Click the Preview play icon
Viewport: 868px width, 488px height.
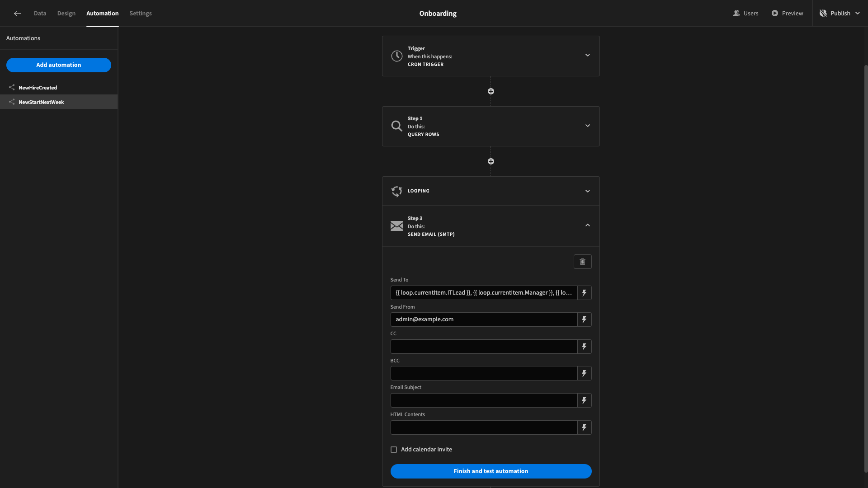[x=774, y=13]
